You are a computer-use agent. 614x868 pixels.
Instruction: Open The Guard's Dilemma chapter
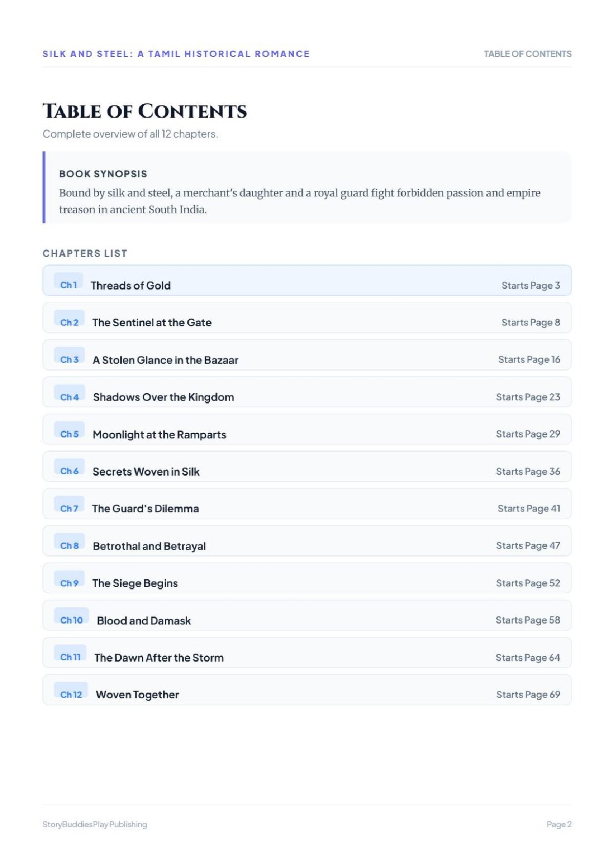307,504
